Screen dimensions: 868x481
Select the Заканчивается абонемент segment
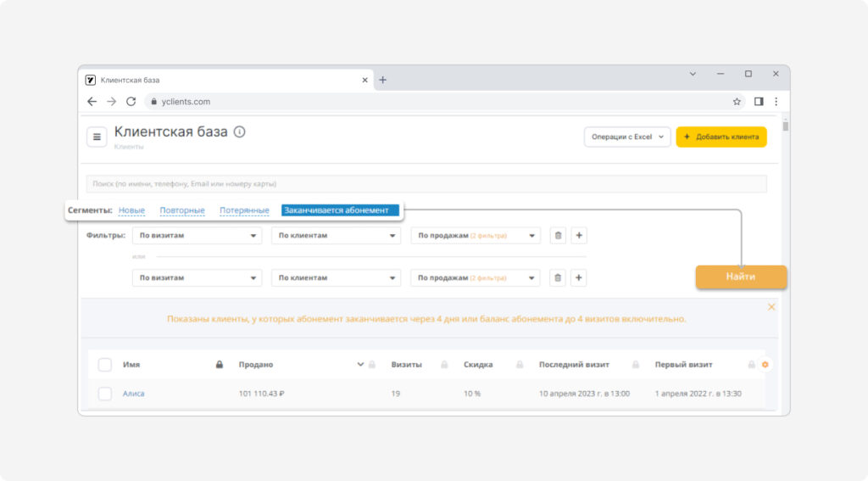click(340, 210)
